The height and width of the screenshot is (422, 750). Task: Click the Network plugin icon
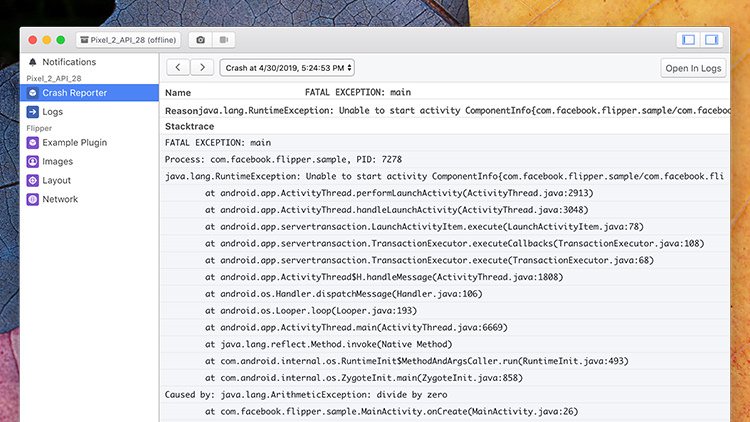(x=33, y=199)
